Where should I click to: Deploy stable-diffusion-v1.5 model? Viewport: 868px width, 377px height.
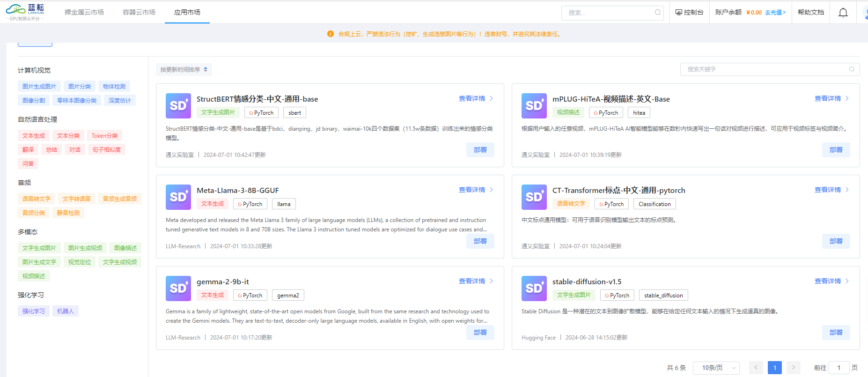pos(836,333)
